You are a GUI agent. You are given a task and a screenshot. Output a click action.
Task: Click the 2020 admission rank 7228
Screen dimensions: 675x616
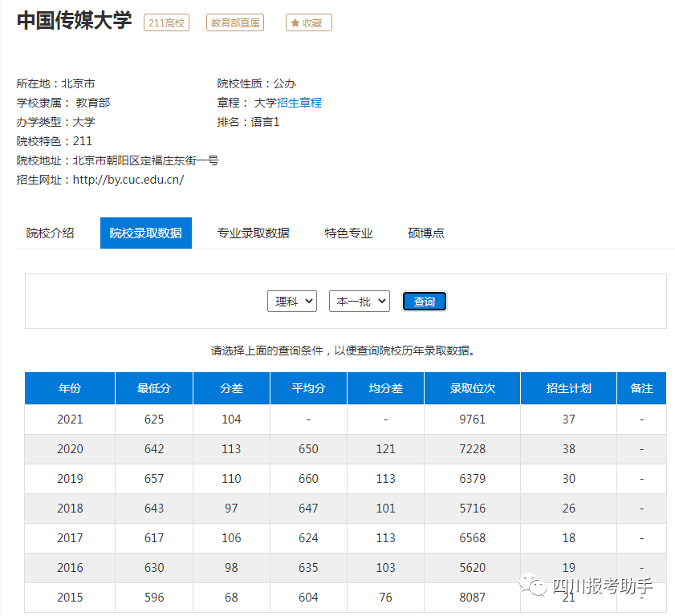[472, 449]
